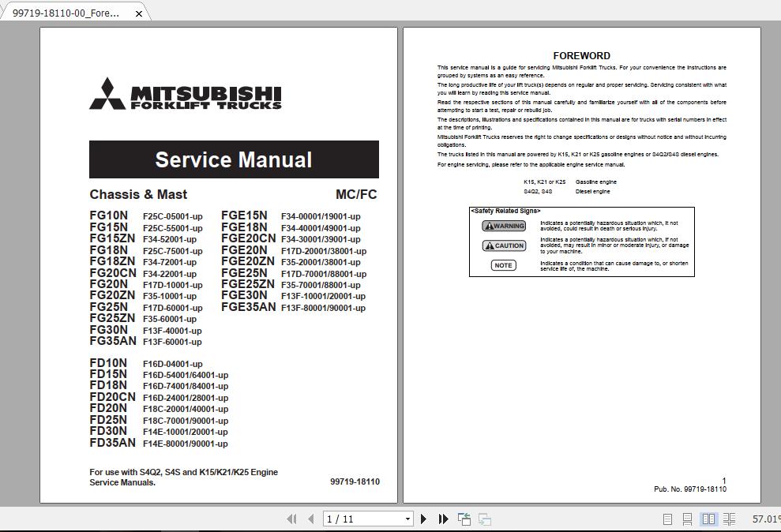Jump to the first page
Screen dimensions: 781x532
[292, 519]
